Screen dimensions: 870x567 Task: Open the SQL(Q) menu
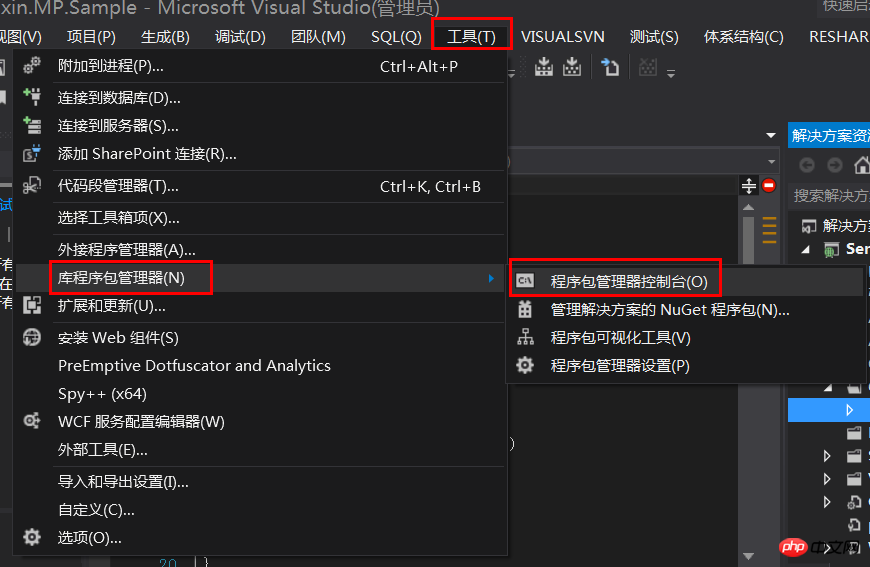[x=396, y=37]
